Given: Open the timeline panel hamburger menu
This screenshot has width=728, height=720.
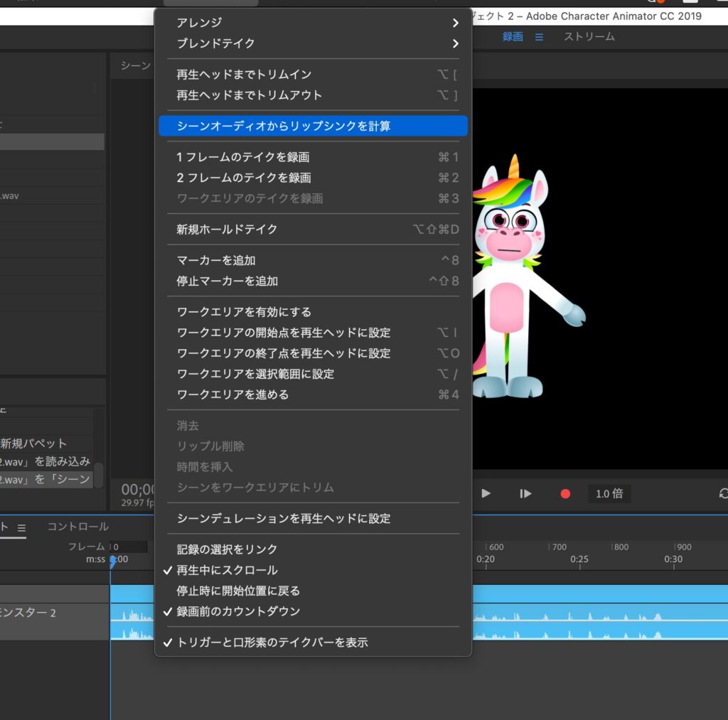Looking at the screenshot, I should [x=21, y=527].
